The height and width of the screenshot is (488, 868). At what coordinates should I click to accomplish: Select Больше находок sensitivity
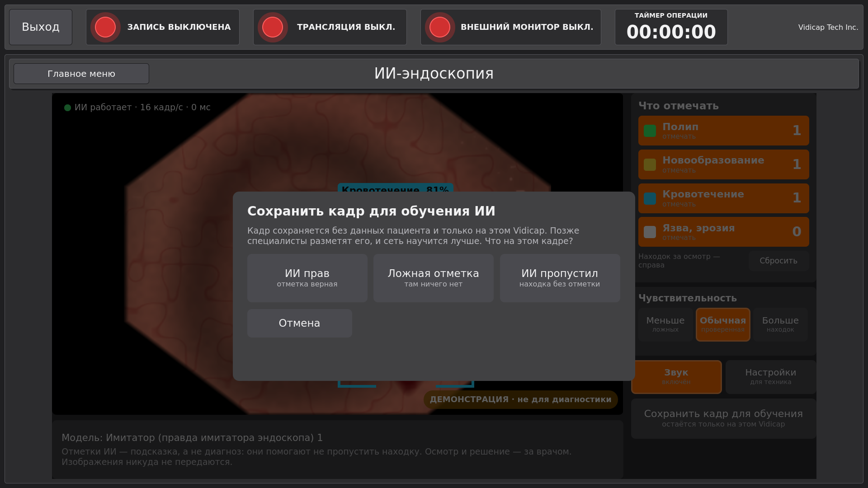[780, 324]
